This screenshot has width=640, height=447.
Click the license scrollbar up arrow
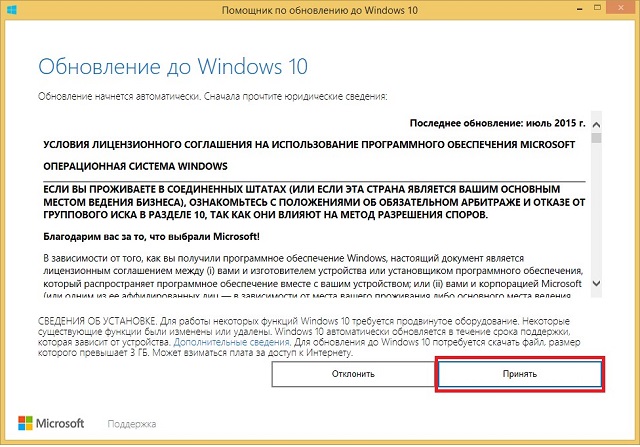point(596,125)
